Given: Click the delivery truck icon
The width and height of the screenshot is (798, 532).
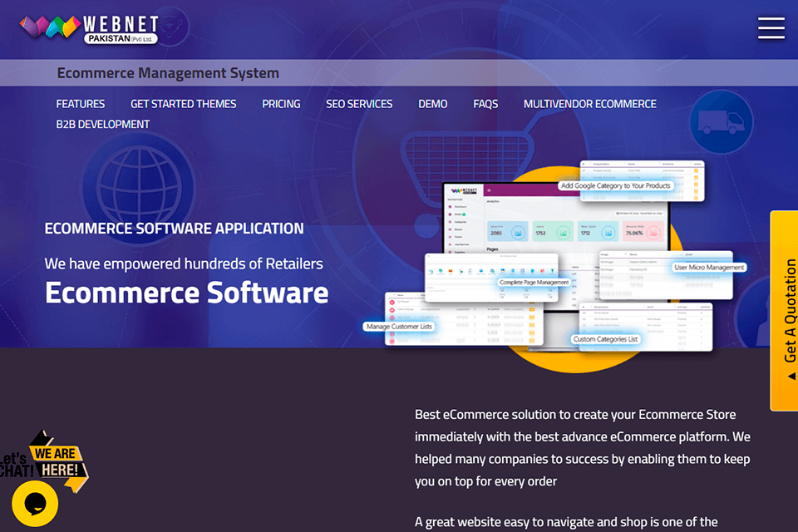Looking at the screenshot, I should [x=722, y=121].
